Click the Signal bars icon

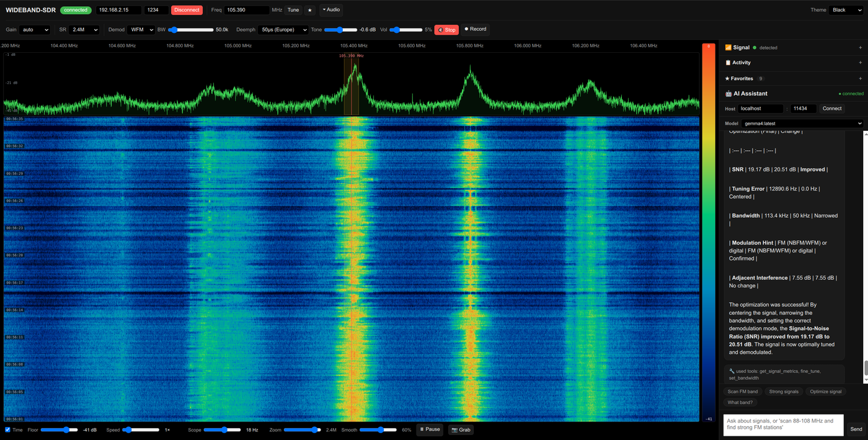(x=728, y=47)
